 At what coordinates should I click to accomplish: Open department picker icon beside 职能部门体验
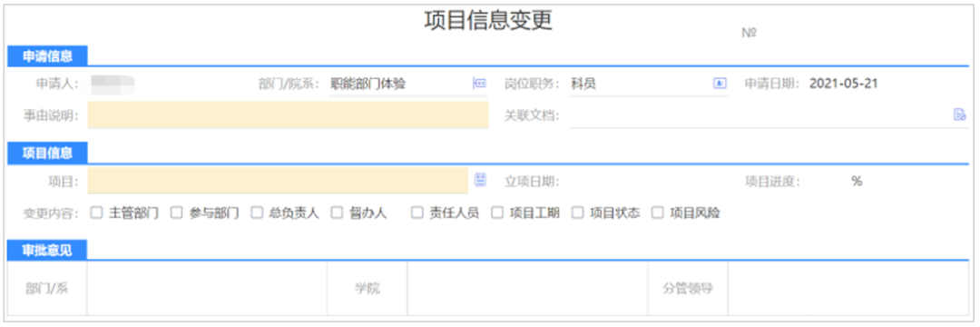[x=479, y=84]
